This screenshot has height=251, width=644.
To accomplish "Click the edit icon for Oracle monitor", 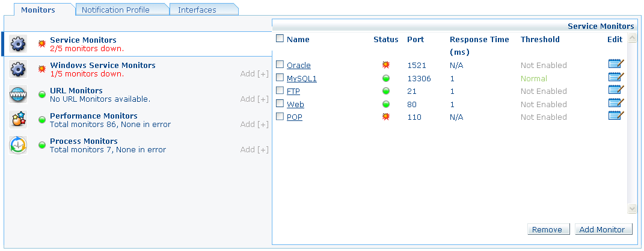I will (x=616, y=64).
